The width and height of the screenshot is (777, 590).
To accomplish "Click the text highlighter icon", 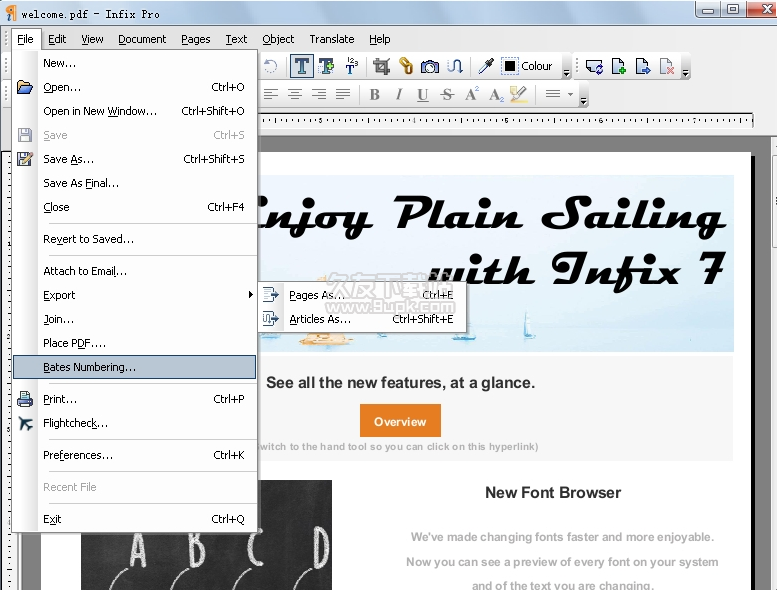I will [518, 94].
